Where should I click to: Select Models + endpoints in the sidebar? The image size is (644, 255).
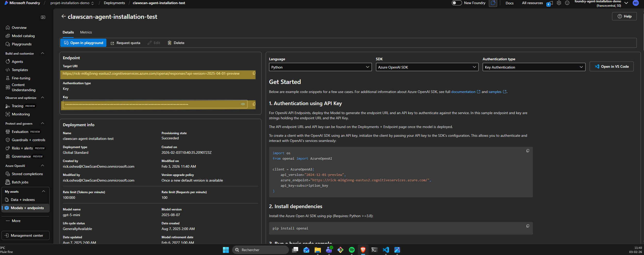point(25,208)
